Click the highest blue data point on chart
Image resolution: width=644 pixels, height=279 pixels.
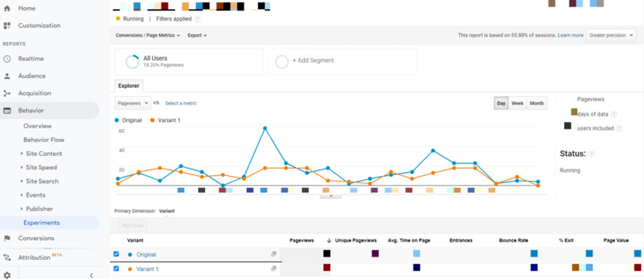pyautogui.click(x=265, y=129)
